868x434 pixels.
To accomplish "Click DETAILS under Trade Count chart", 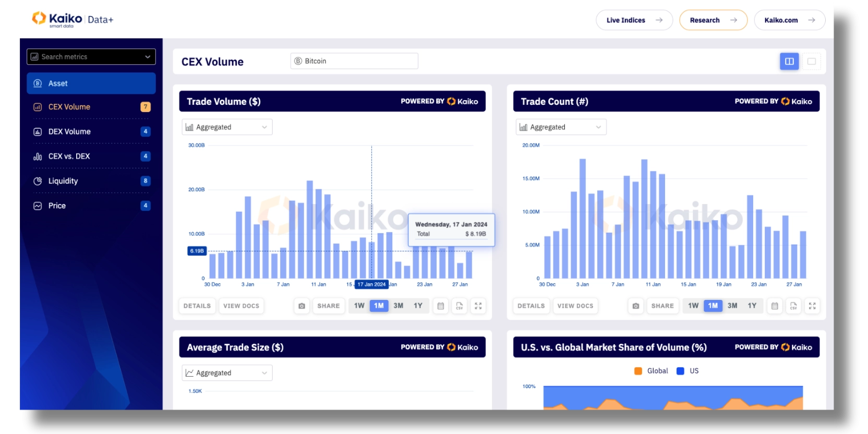I will point(531,306).
